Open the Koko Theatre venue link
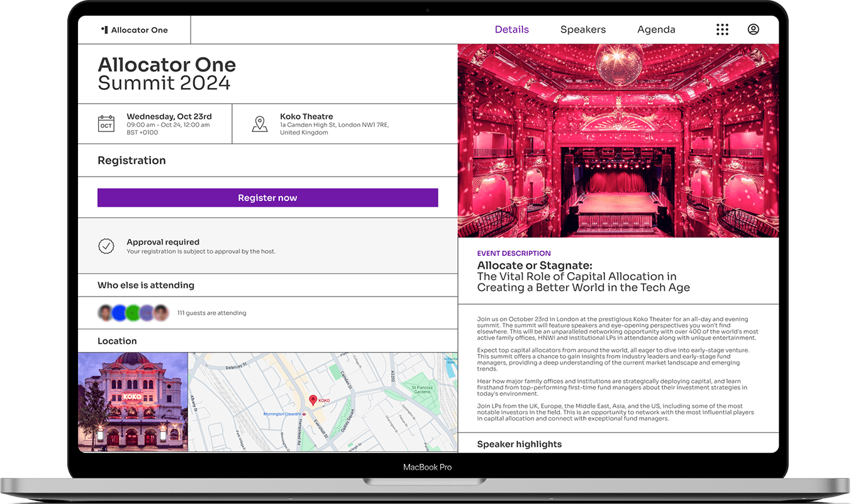 point(306,116)
